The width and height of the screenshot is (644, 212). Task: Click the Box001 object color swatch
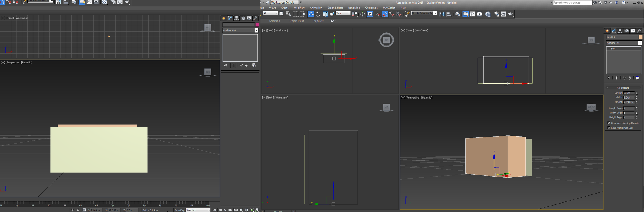click(x=640, y=37)
